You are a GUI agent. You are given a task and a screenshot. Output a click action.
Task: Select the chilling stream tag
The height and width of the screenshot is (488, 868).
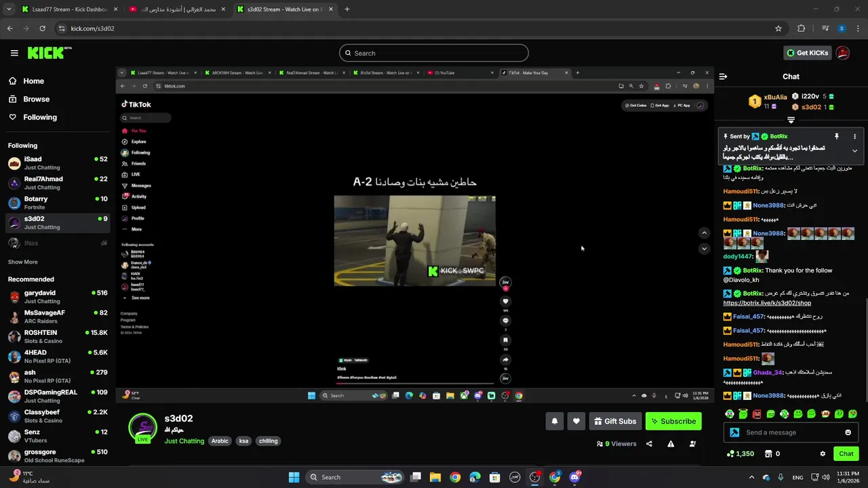tap(268, 441)
